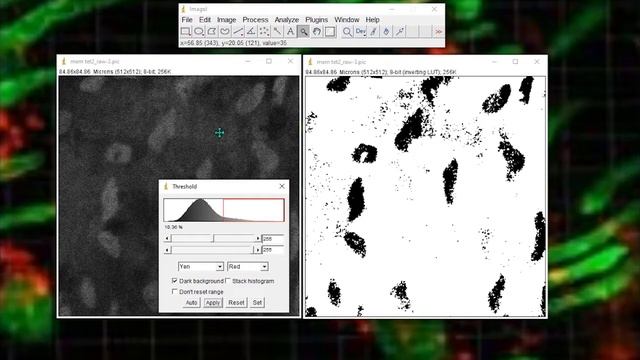This screenshot has height=360, width=640.
Task: Select the Text tool
Action: tap(290, 31)
